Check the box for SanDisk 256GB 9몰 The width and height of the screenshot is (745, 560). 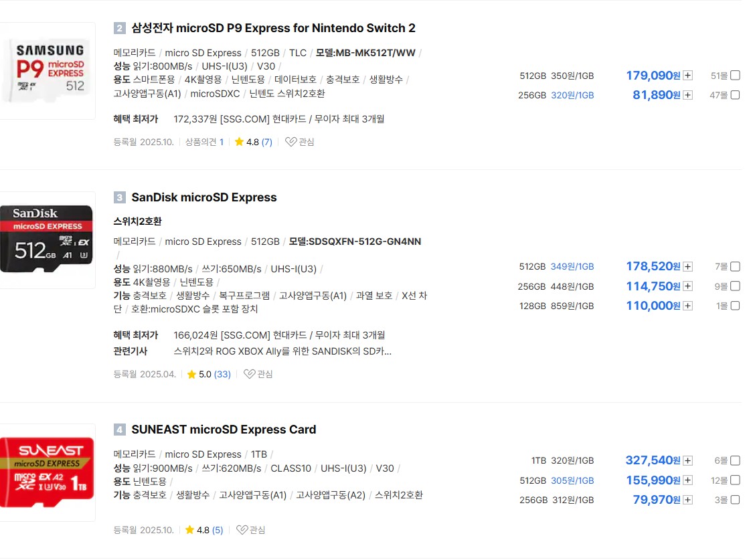[x=735, y=286]
